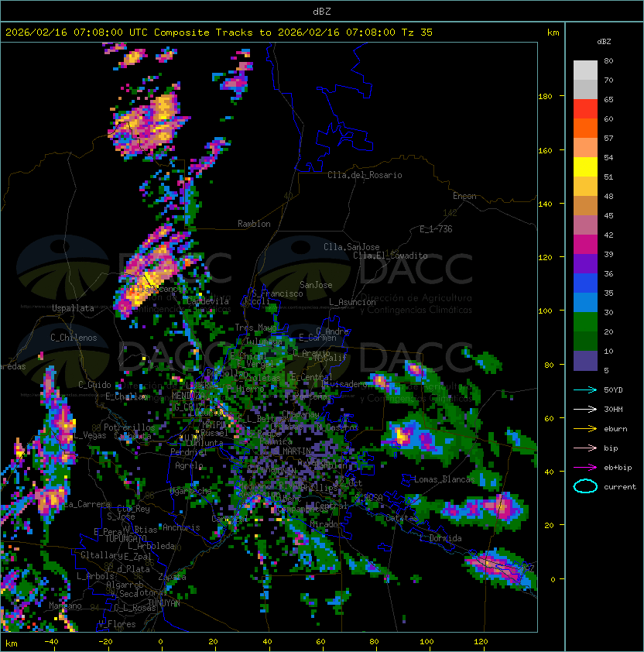Click the 'V_Flores' map label
Viewport: 644px width, 652px height.
(x=117, y=624)
